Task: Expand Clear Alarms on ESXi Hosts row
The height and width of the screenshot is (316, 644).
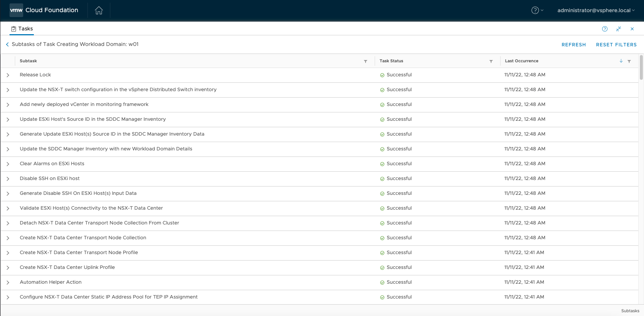Action: click(x=8, y=164)
